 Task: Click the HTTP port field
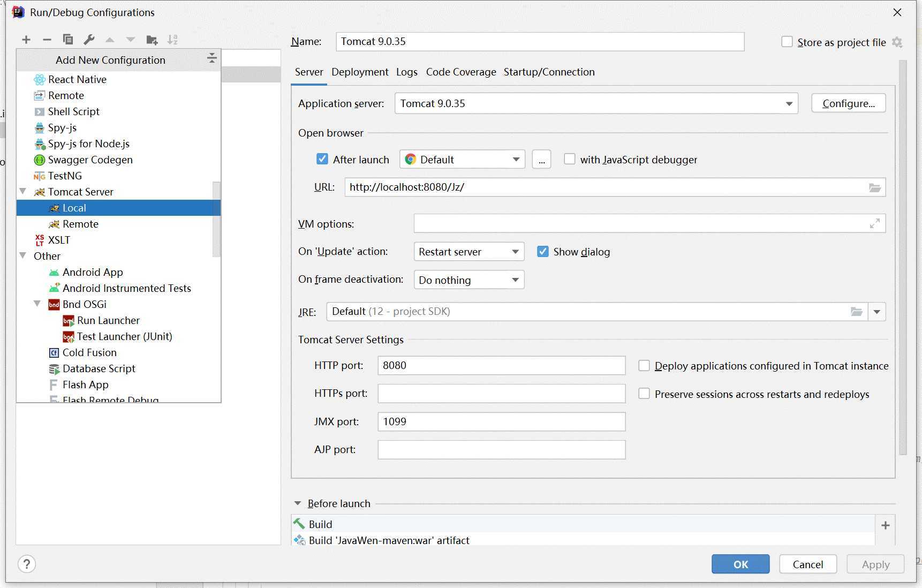click(502, 365)
